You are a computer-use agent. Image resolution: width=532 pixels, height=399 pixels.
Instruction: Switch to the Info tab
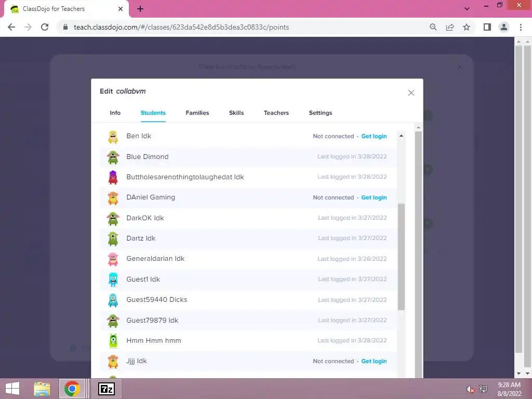point(115,113)
